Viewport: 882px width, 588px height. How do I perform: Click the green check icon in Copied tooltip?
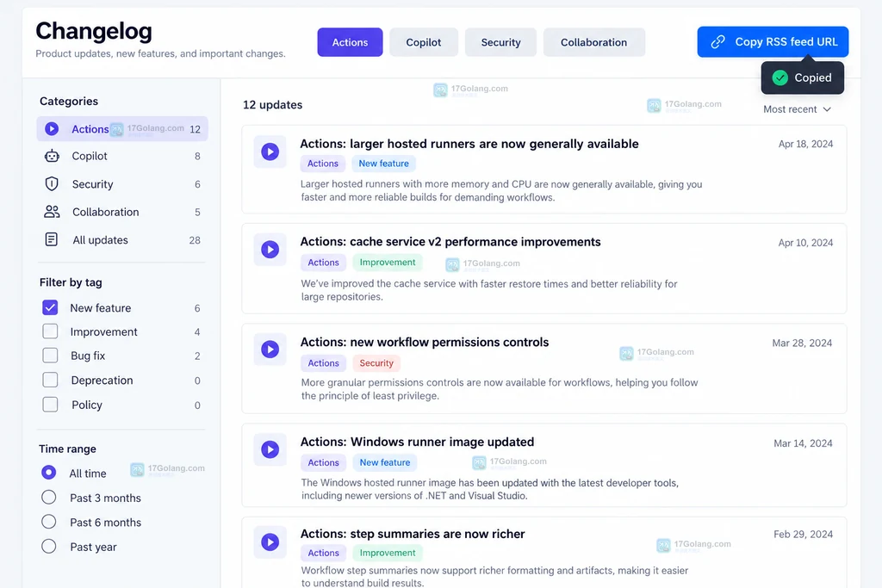[780, 77]
